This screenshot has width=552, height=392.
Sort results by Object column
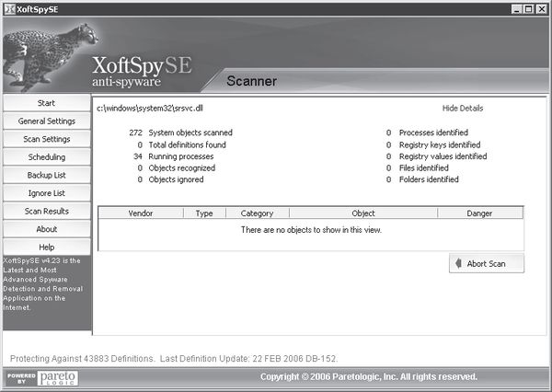362,213
